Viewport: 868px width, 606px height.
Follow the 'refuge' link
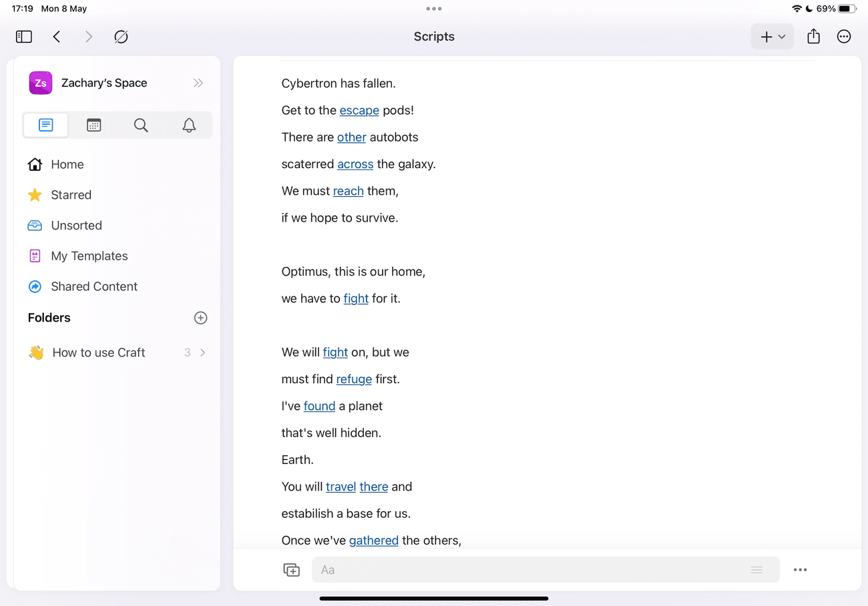pos(354,379)
